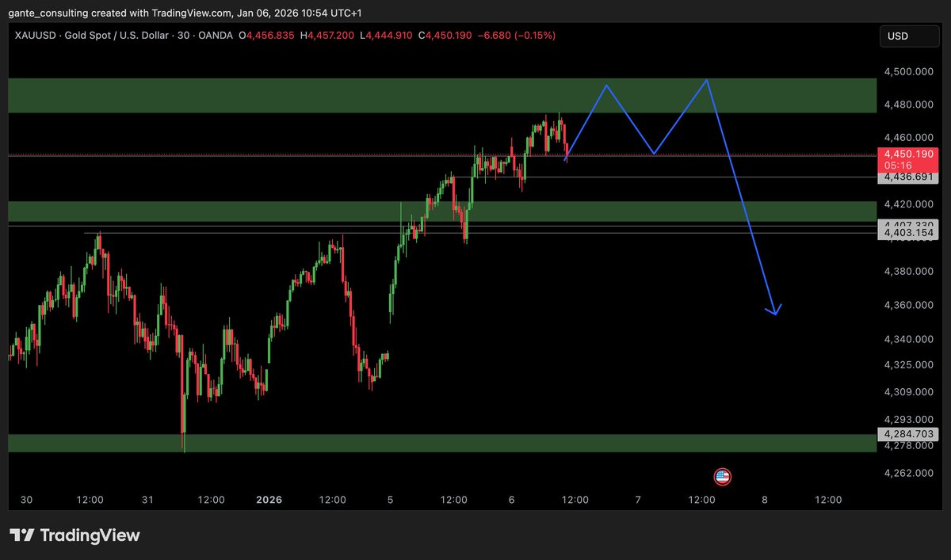Click the 4,500.000 price axis label
The width and height of the screenshot is (951, 560).
tap(909, 72)
